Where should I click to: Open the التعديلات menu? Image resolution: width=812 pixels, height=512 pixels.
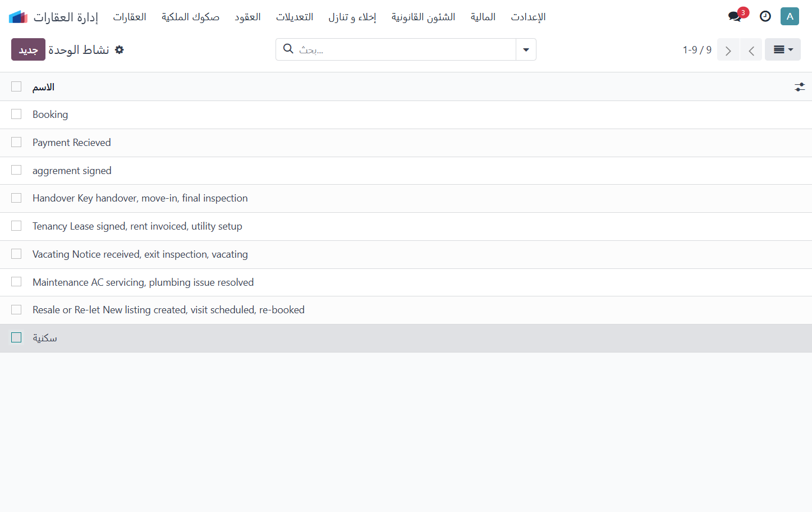[295, 17]
